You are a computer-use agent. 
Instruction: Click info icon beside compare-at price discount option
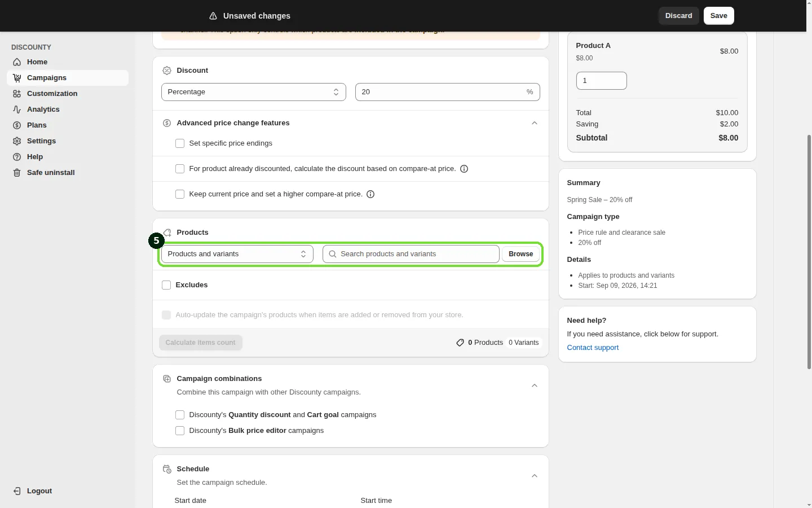464,169
